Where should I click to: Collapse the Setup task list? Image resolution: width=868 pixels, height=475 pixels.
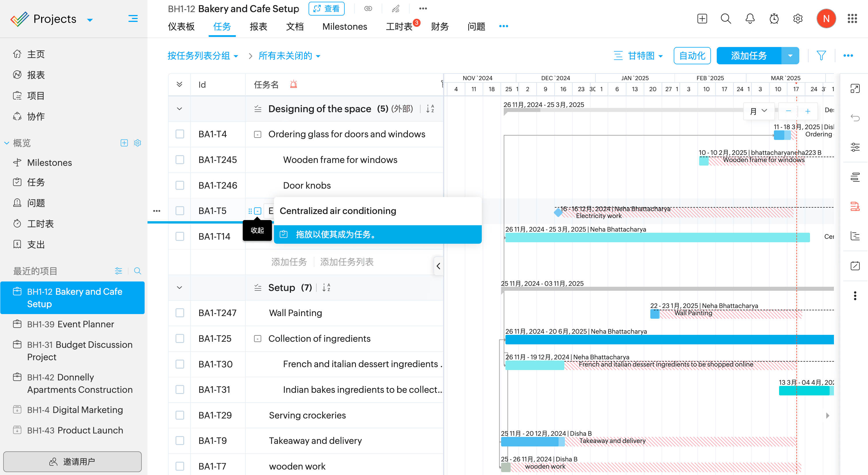click(x=179, y=288)
